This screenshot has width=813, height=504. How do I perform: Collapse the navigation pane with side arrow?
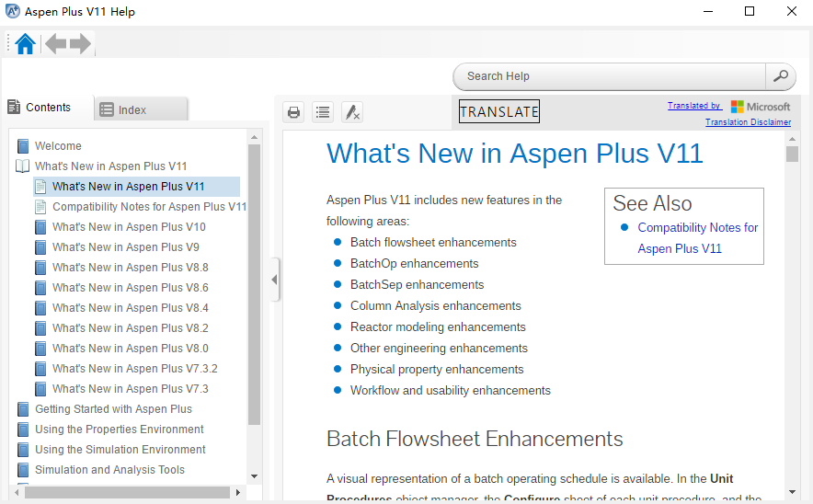(274, 280)
